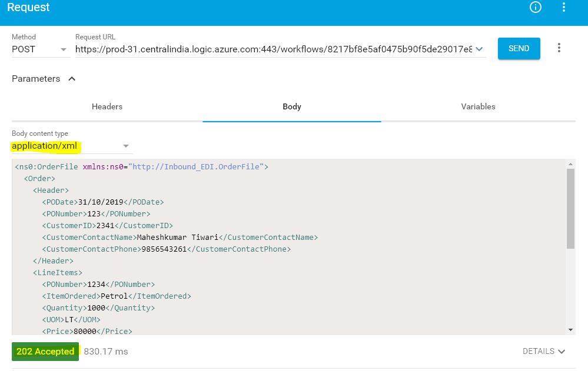
Task: Expand the DETAILS section of the response
Action: [543, 351]
